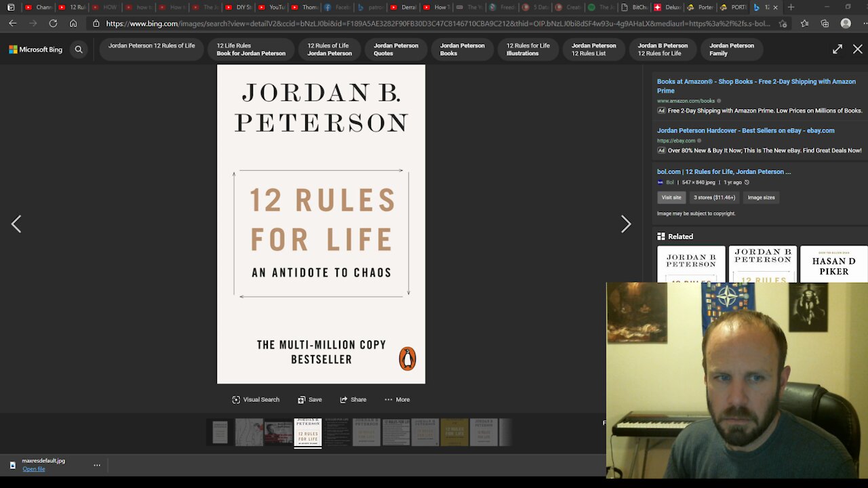
Task: Share the current image
Action: (353, 400)
